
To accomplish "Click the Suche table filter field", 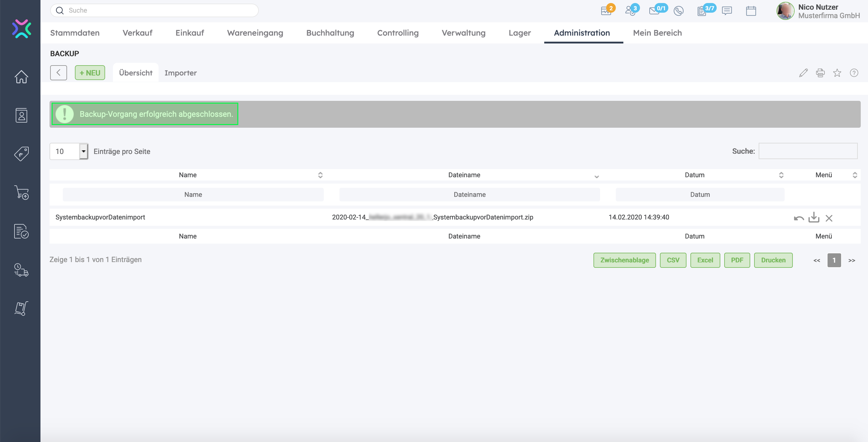I will [x=808, y=151].
